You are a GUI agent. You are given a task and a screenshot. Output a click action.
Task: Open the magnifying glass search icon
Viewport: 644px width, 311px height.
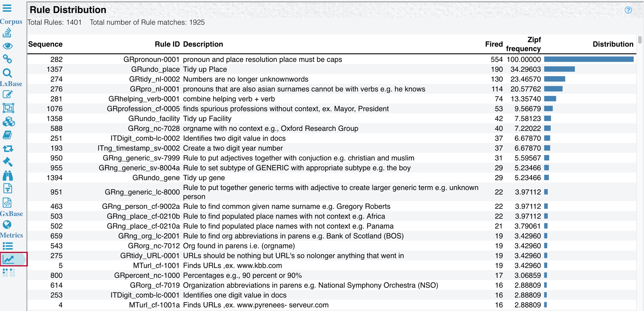pos(8,73)
